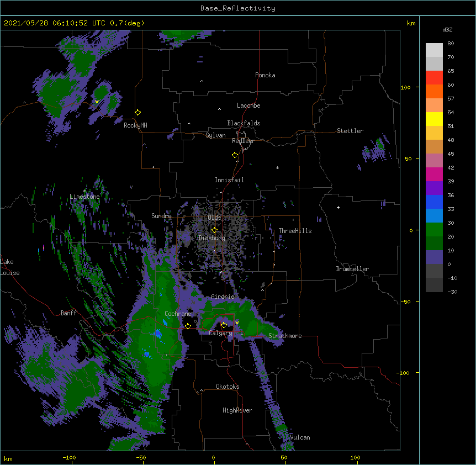Click the red 65 dBZ legend swatch
The image size is (476, 465).
click(x=434, y=77)
